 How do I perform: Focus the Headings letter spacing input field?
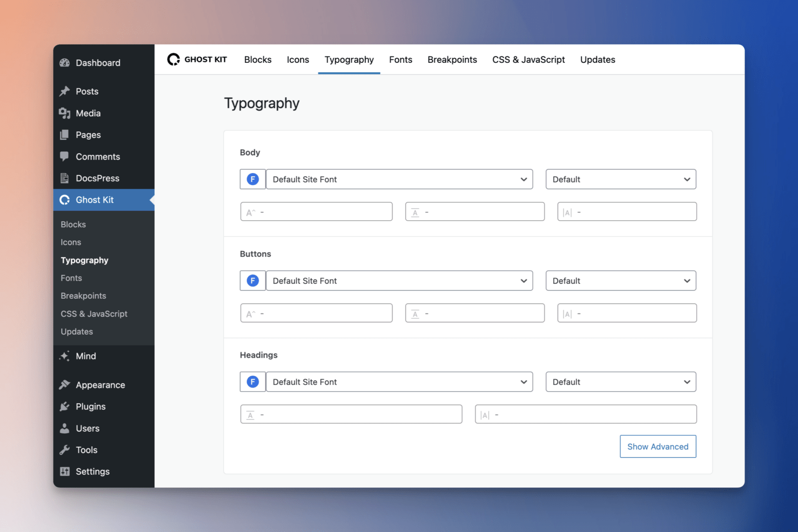tap(586, 415)
